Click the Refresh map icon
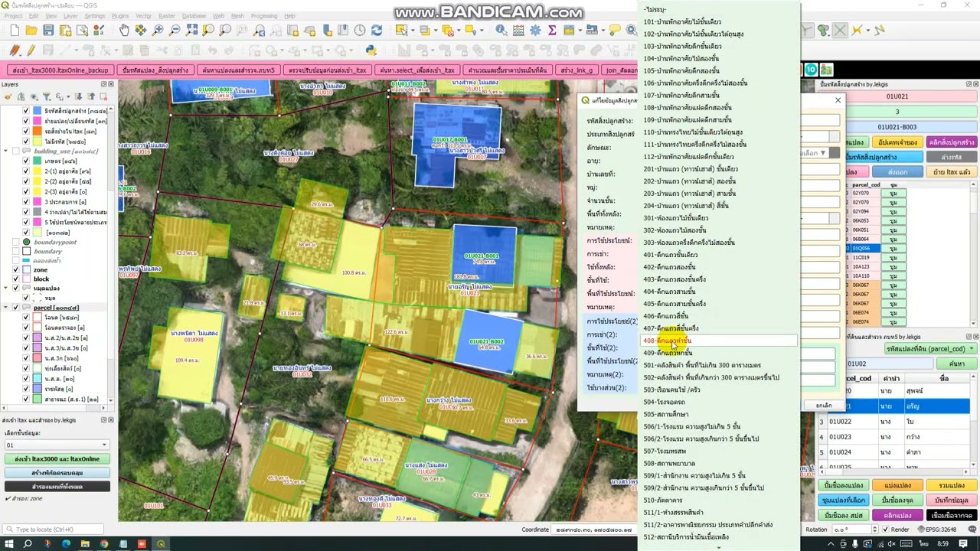This screenshot has width=980, height=551. point(377,31)
